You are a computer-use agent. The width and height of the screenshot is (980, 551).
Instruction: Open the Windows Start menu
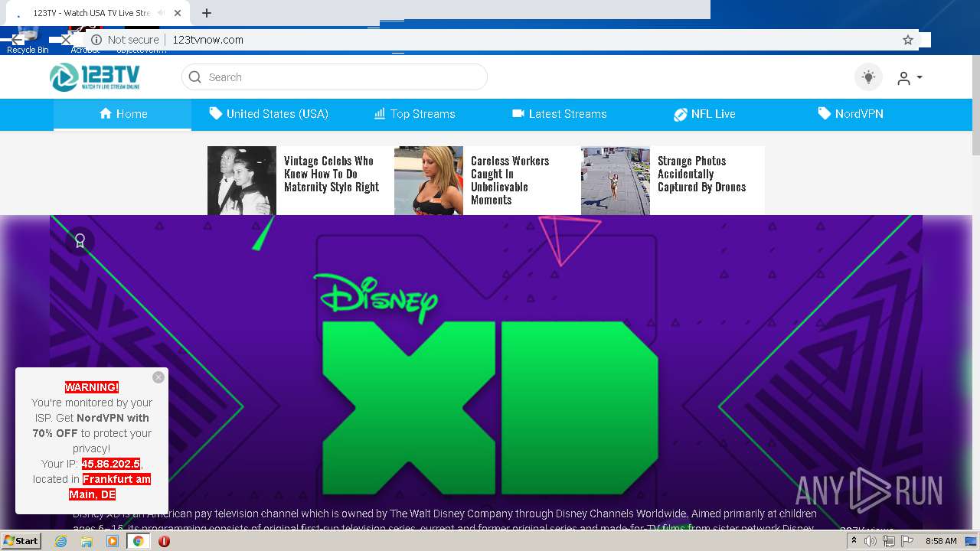pos(21,541)
